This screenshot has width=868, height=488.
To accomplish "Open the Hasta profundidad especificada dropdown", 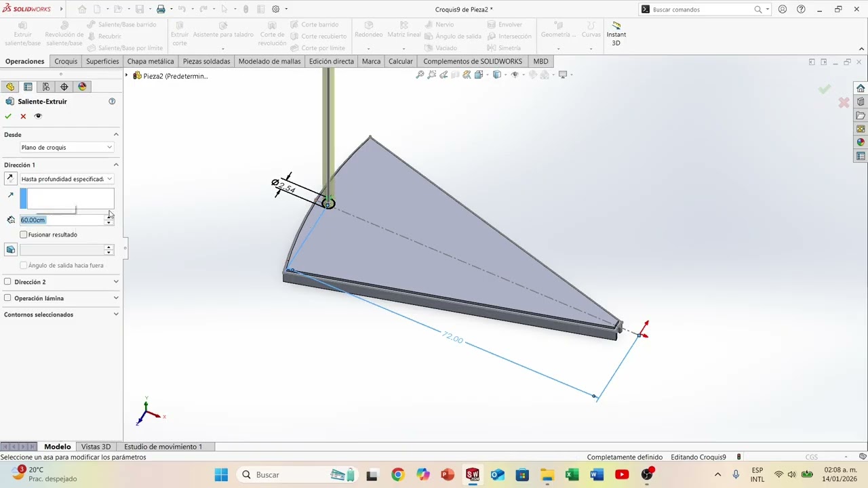I will coord(66,179).
